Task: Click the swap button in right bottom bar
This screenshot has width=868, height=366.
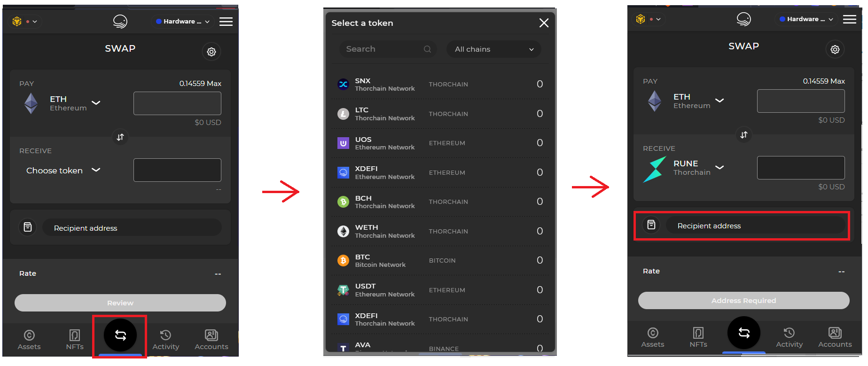Action: pyautogui.click(x=744, y=333)
